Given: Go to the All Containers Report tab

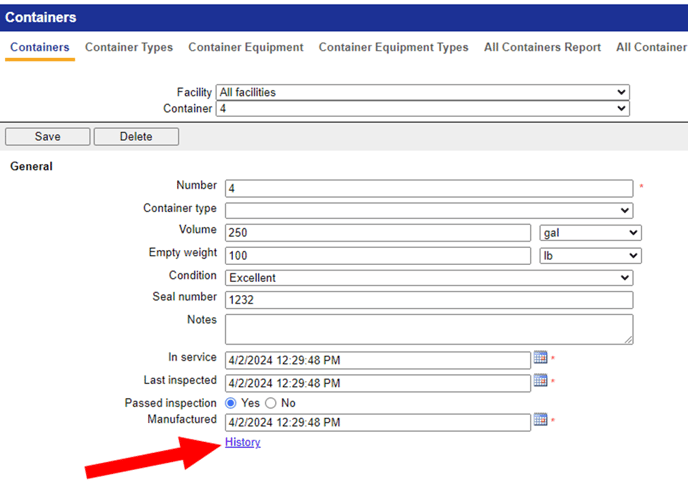Looking at the screenshot, I should [542, 47].
